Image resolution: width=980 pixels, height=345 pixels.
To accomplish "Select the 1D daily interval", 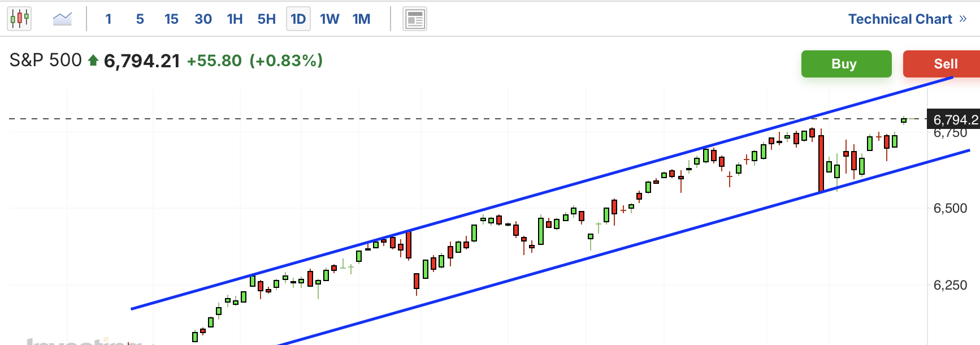I will (298, 19).
